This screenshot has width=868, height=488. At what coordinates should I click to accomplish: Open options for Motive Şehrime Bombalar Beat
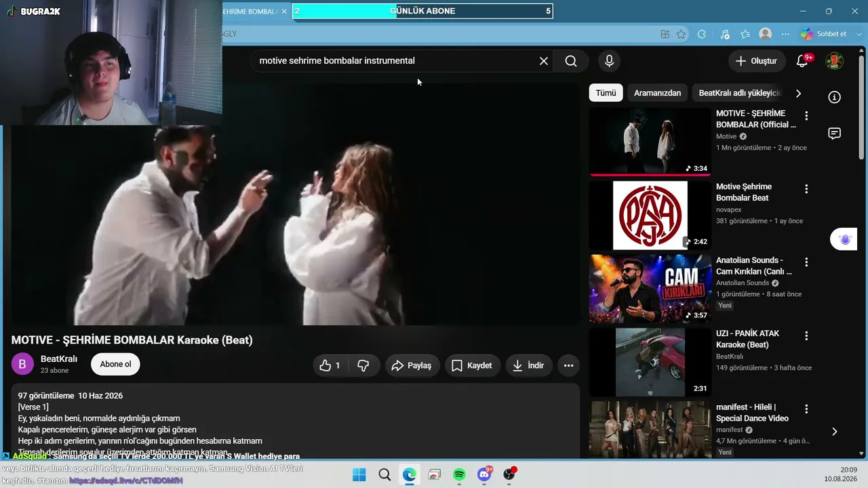806,189
